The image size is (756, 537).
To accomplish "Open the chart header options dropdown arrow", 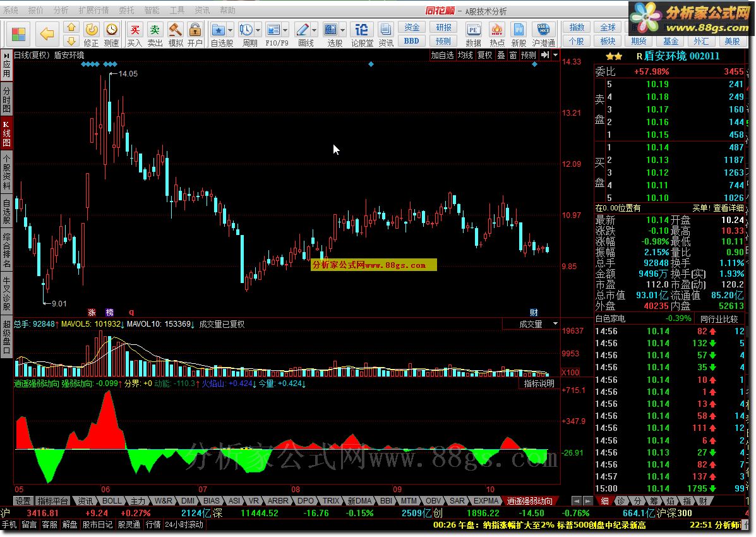I will click(x=555, y=55).
